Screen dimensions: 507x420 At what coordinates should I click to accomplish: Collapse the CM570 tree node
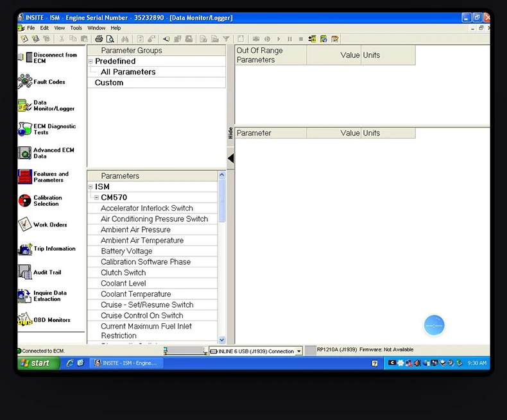96,197
